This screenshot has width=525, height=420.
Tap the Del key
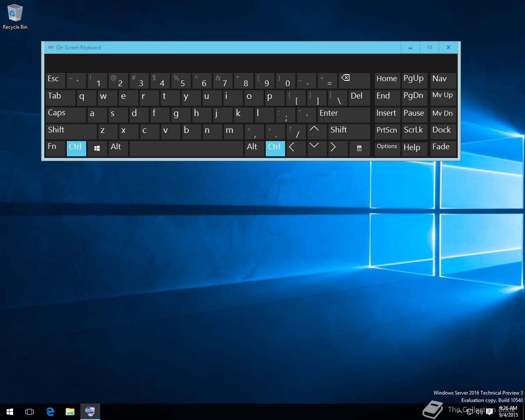(x=359, y=98)
